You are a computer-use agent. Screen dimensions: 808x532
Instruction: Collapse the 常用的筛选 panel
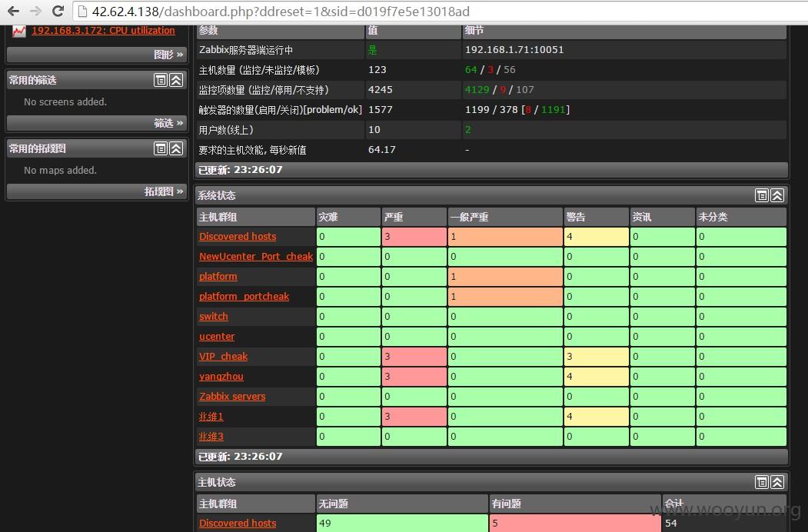tap(176, 80)
